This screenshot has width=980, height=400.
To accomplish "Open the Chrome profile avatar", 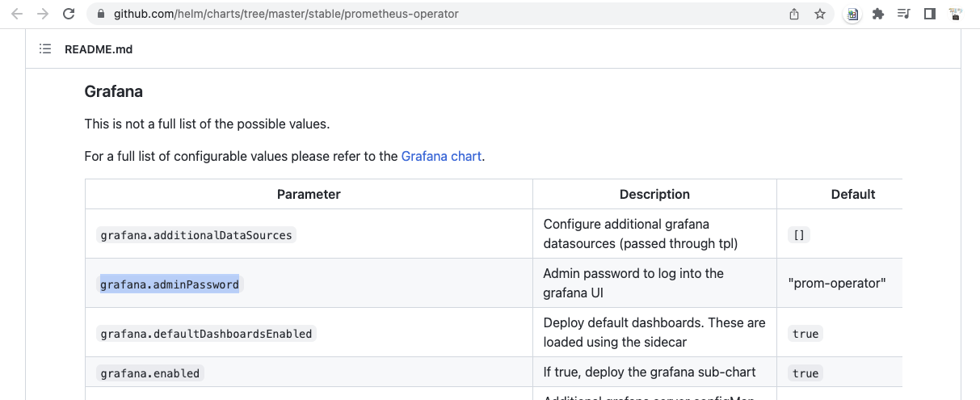I will click(x=956, y=14).
